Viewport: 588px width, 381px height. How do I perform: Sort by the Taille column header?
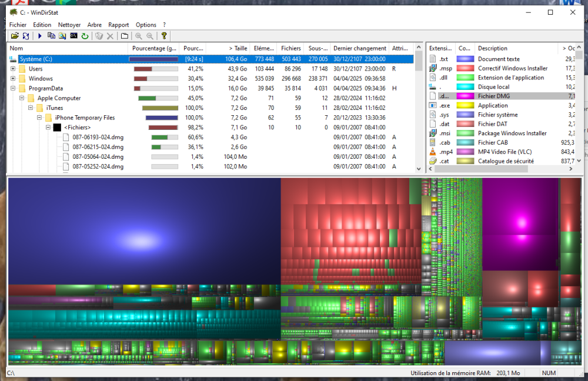tap(228, 48)
